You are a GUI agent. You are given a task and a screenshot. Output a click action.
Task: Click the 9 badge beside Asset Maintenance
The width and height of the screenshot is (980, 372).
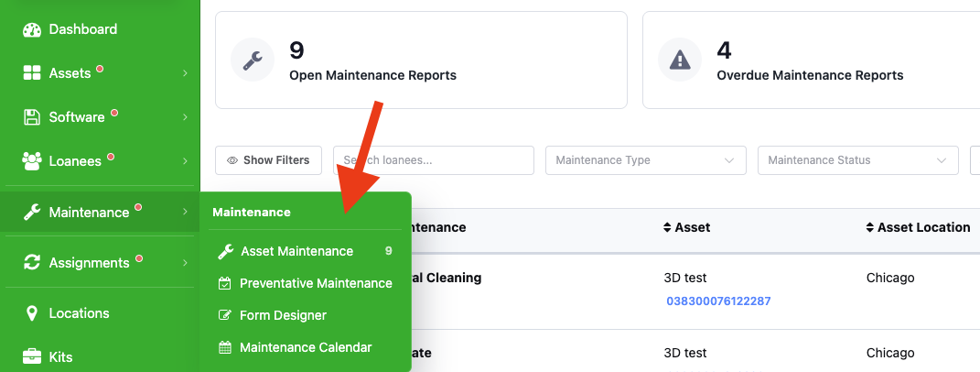point(389,251)
